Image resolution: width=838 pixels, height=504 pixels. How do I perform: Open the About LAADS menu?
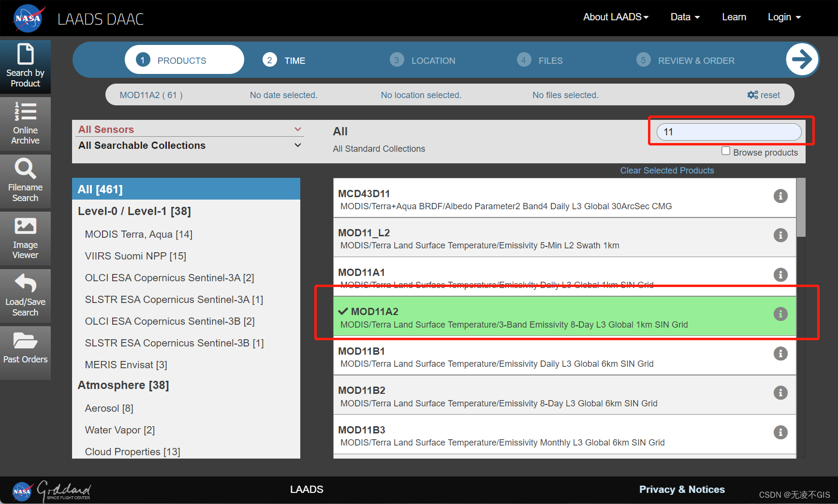pos(616,17)
